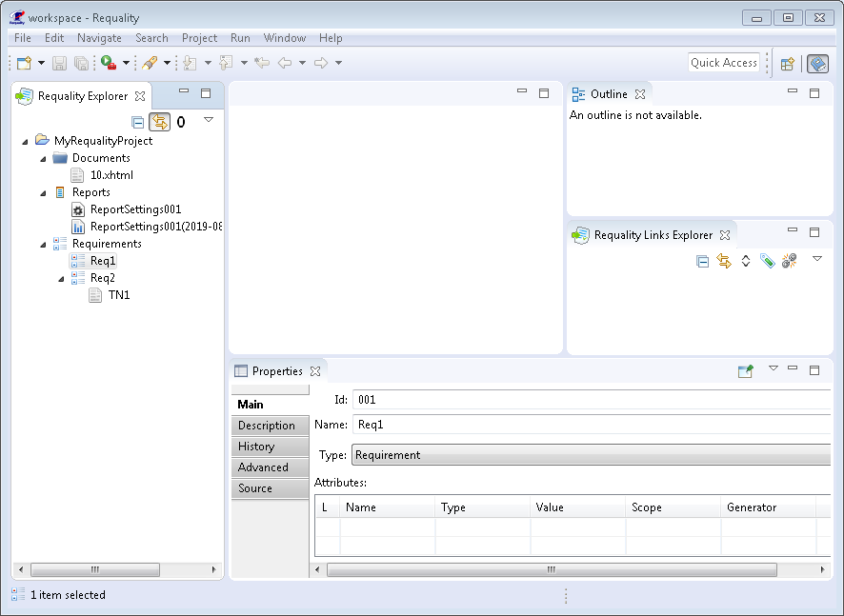Open the Search toolbar dropdown arrow
Screen dimensions: 844x616
pyautogui.click(x=167, y=63)
